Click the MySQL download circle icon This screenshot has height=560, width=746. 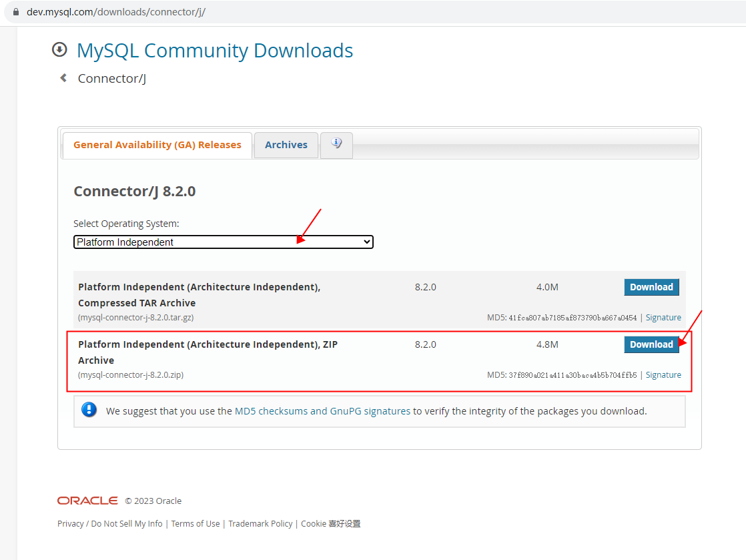[x=59, y=50]
